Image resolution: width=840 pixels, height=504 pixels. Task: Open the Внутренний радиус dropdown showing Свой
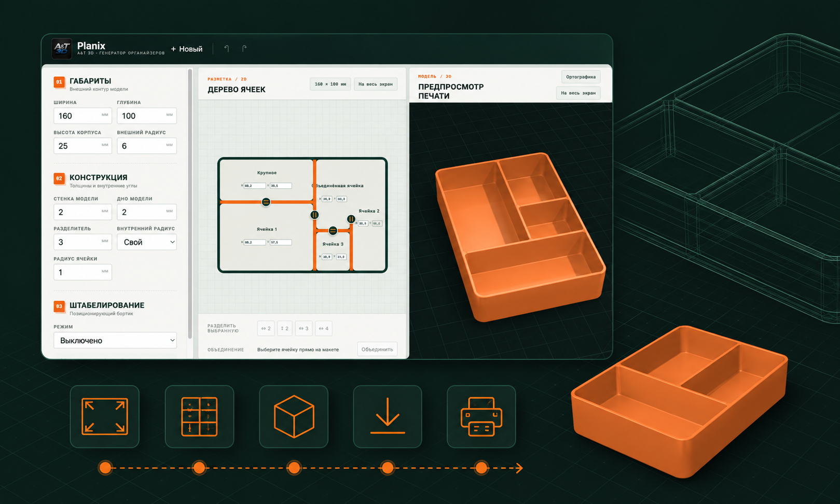[x=147, y=242]
